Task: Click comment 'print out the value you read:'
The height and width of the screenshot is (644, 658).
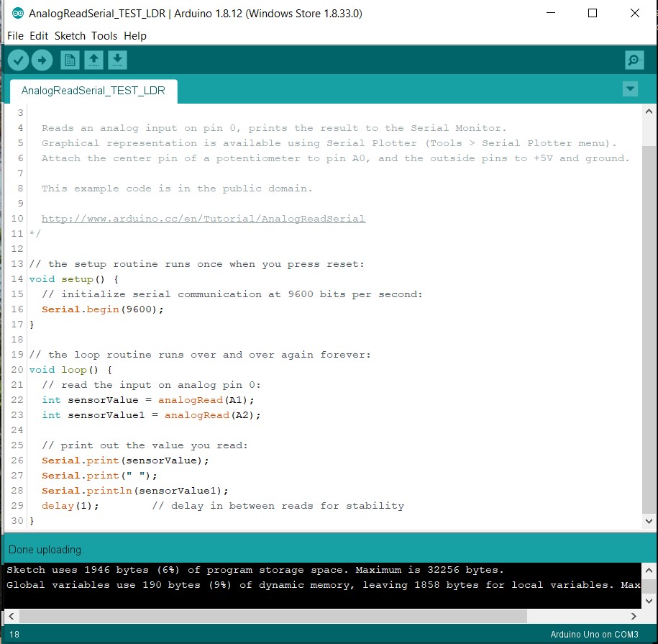Action: pos(155,445)
